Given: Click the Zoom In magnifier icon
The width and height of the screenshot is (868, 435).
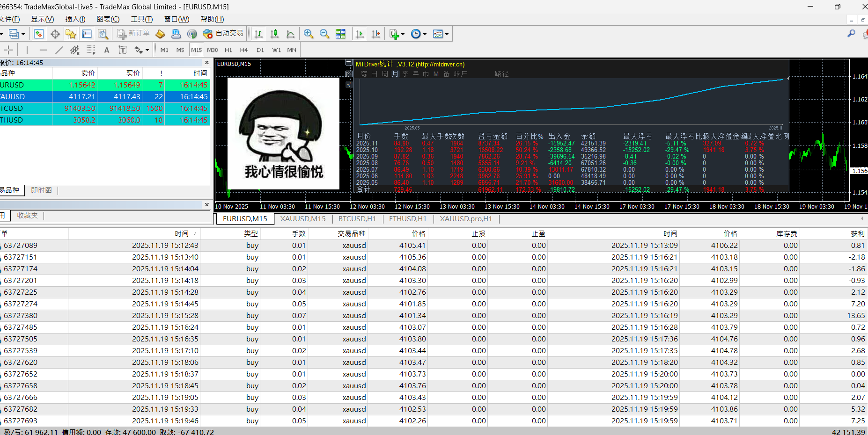Looking at the screenshot, I should pyautogui.click(x=308, y=34).
